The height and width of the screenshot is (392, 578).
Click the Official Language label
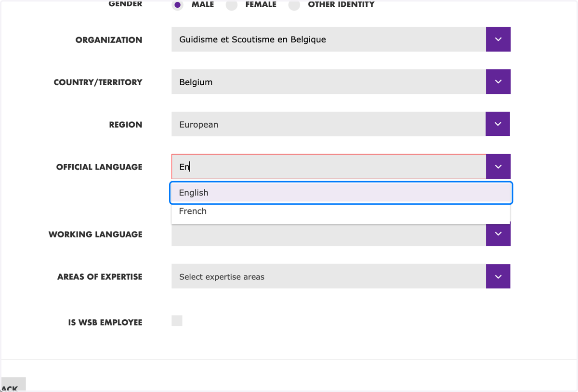point(99,167)
